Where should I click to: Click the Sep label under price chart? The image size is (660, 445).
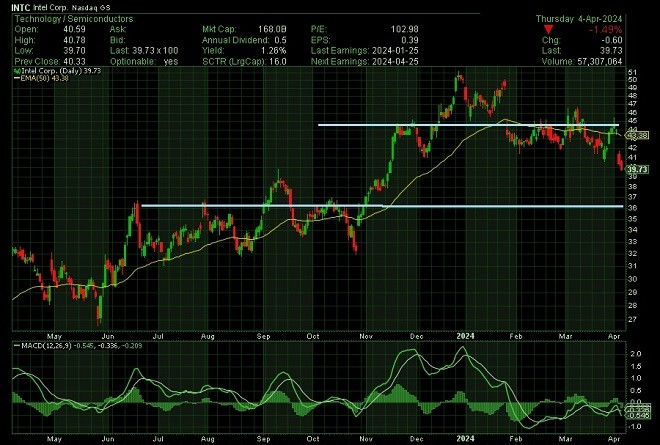[263, 336]
